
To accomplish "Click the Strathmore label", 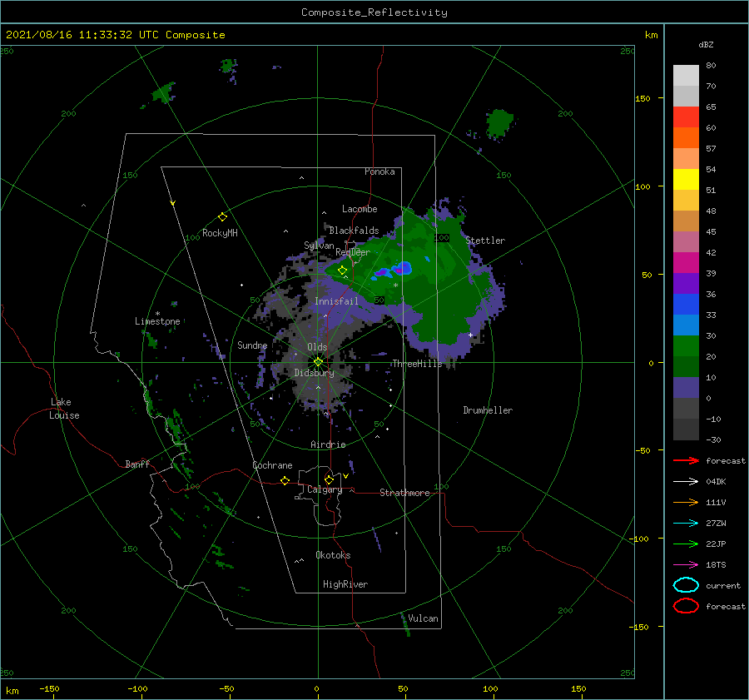I will coord(404,493).
